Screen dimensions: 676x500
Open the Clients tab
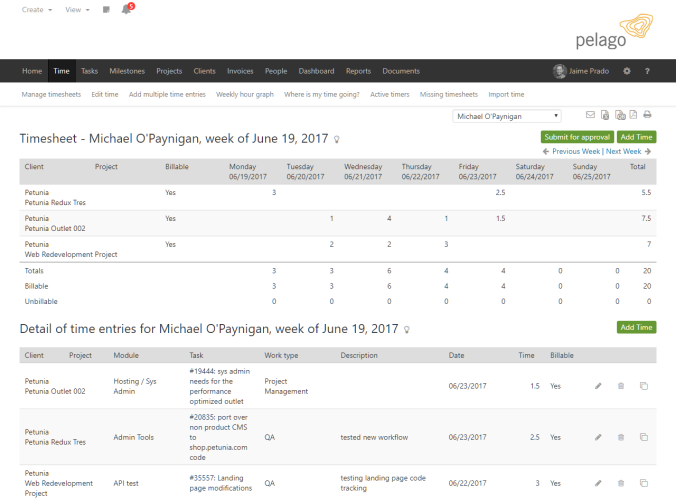point(204,71)
